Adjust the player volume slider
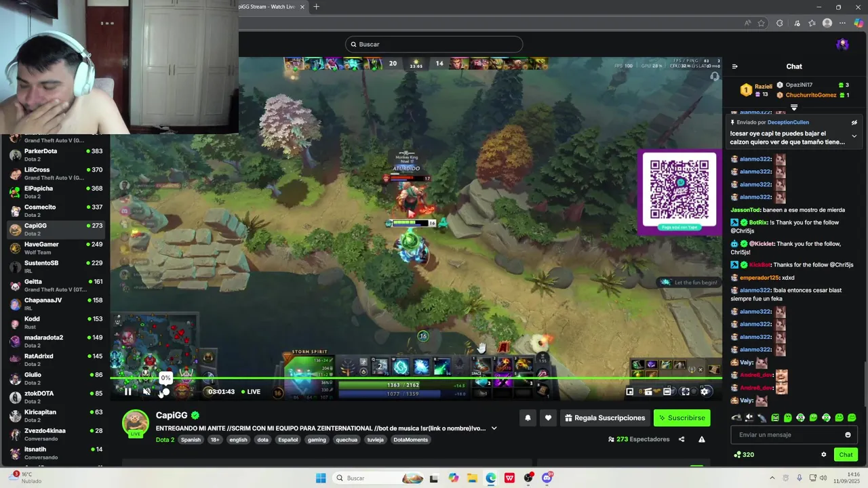The height and width of the screenshot is (488, 868). [x=165, y=392]
